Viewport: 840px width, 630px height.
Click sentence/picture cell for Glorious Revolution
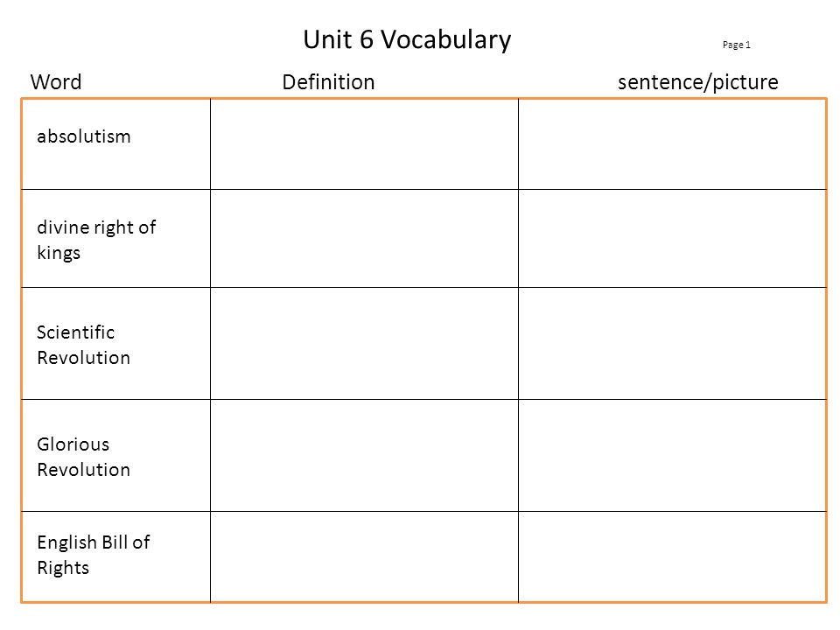[672, 455]
